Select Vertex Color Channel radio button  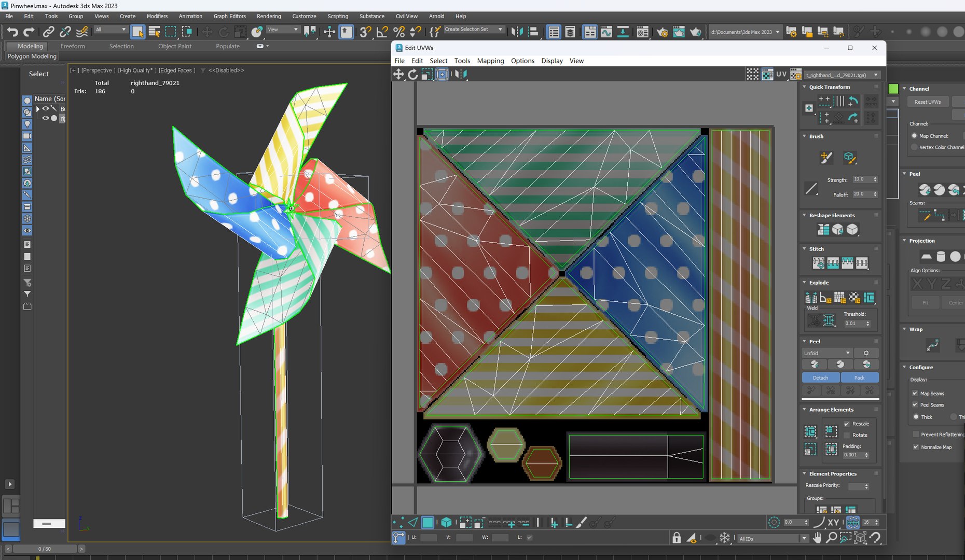914,147
